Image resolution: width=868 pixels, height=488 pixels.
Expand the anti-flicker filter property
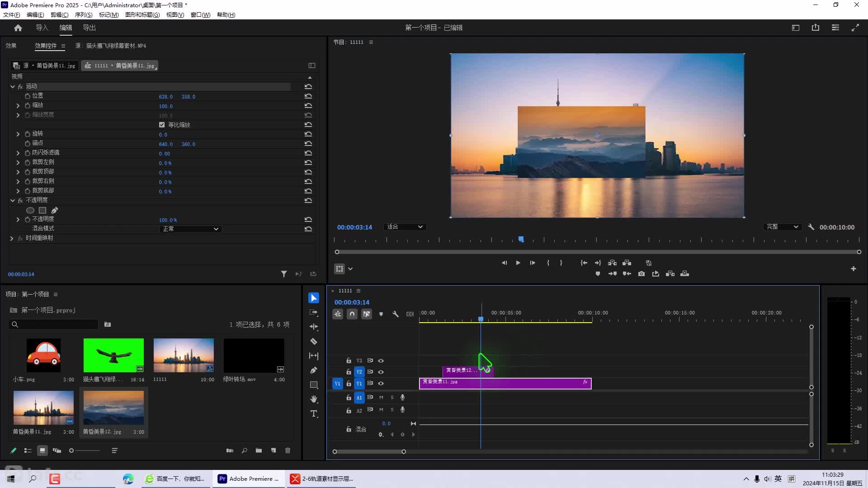(18, 153)
